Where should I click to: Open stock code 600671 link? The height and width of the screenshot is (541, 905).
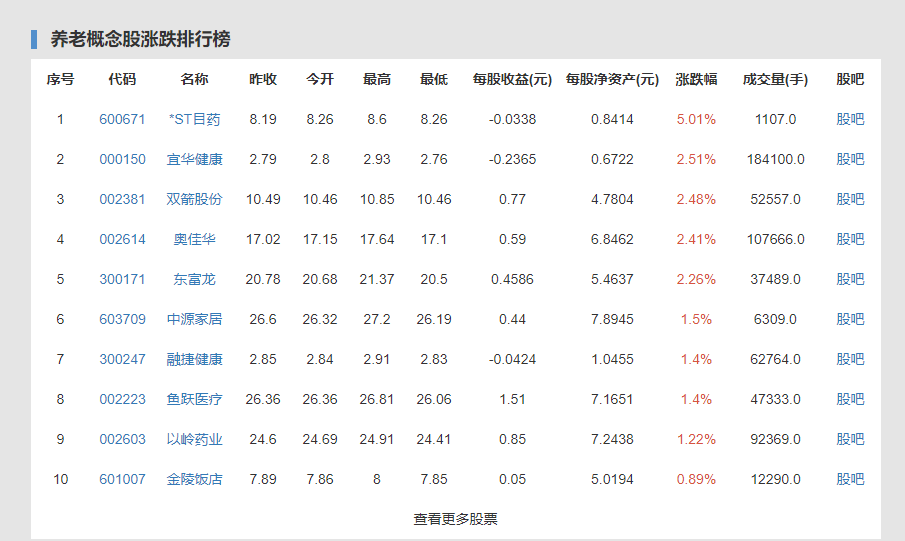coord(122,119)
